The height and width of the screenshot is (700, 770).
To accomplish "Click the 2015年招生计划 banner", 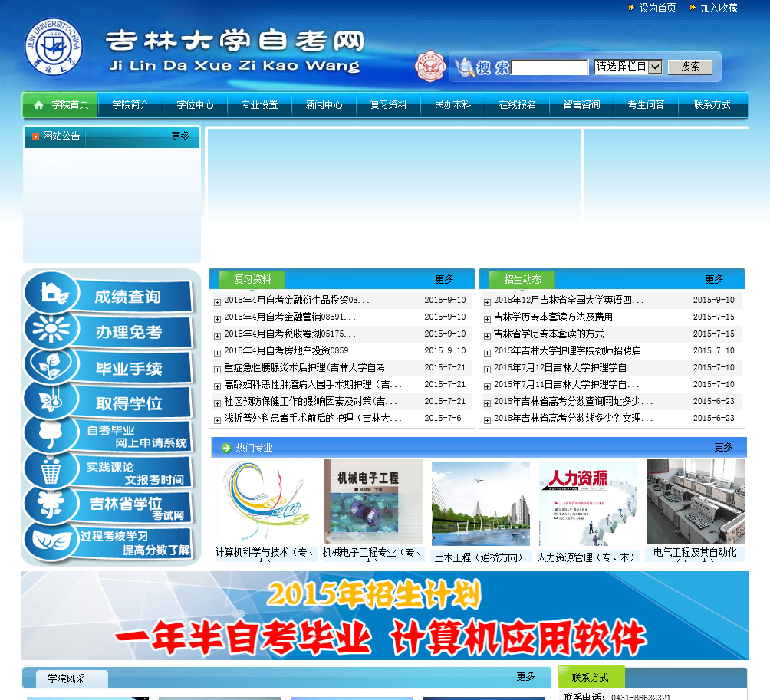I will tap(384, 615).
